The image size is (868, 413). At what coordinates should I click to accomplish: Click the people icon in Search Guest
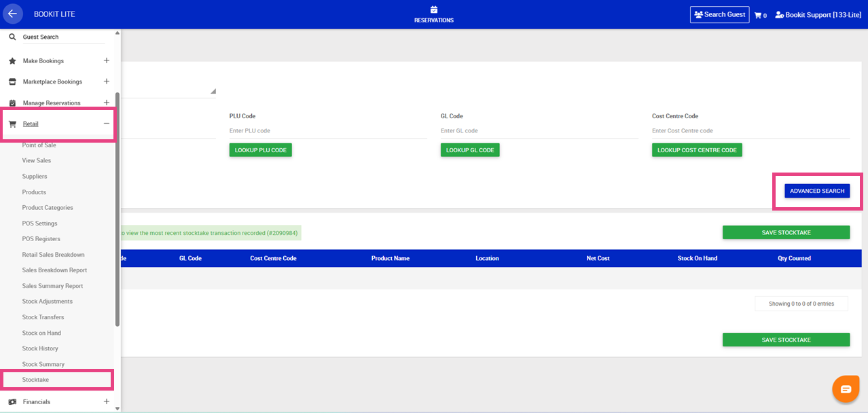click(698, 14)
